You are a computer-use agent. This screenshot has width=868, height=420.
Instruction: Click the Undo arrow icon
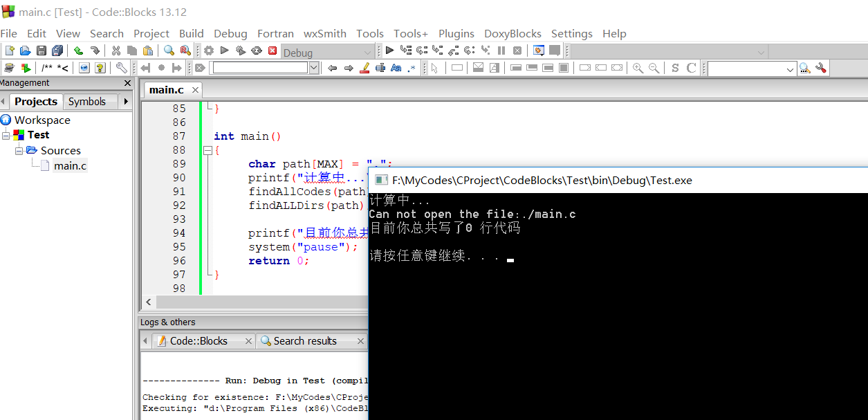78,51
